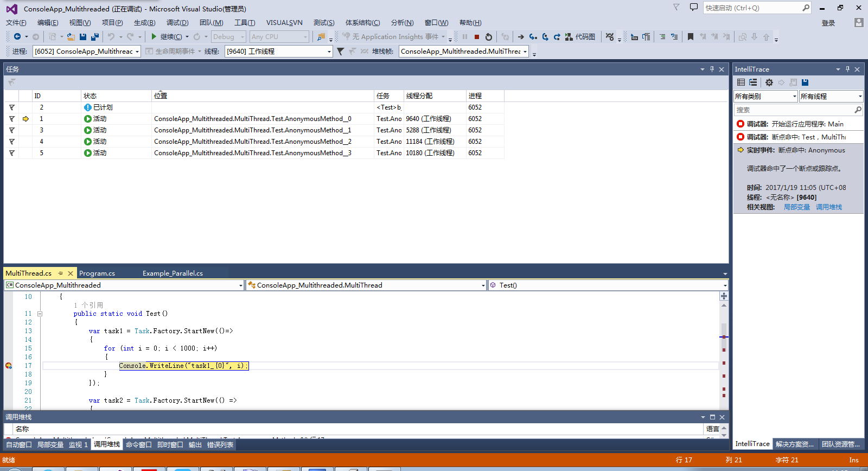Click the Sign in (登录) button
The height and width of the screenshot is (471, 868).
click(828, 23)
